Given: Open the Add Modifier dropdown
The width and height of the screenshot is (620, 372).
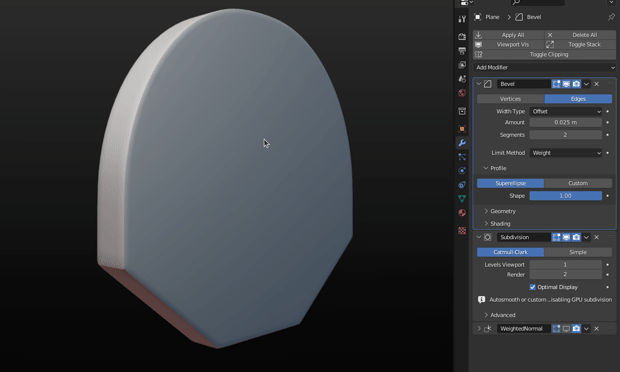Looking at the screenshot, I should click(x=544, y=68).
